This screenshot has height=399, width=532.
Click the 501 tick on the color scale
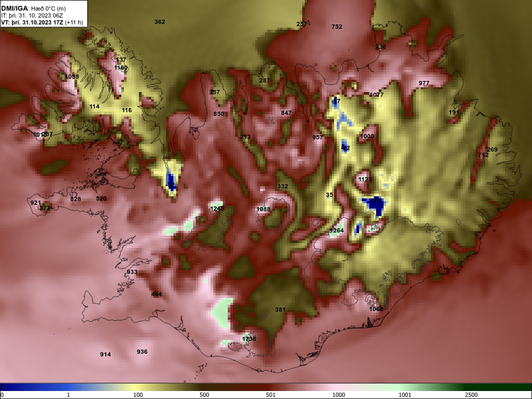click(x=271, y=395)
